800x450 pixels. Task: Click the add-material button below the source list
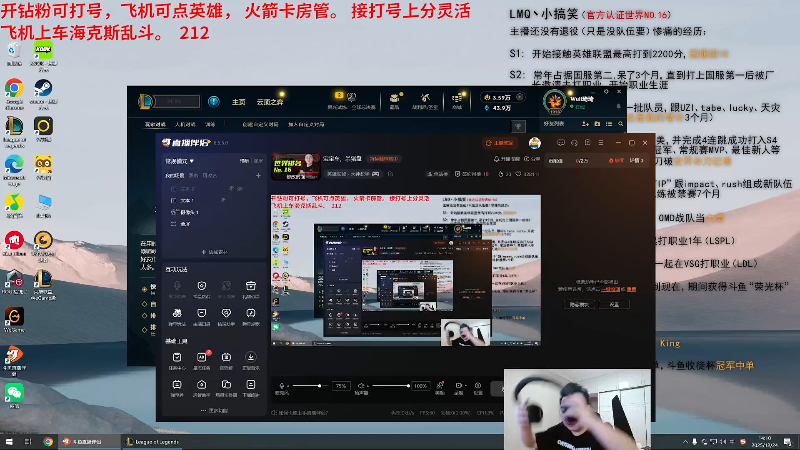214,252
